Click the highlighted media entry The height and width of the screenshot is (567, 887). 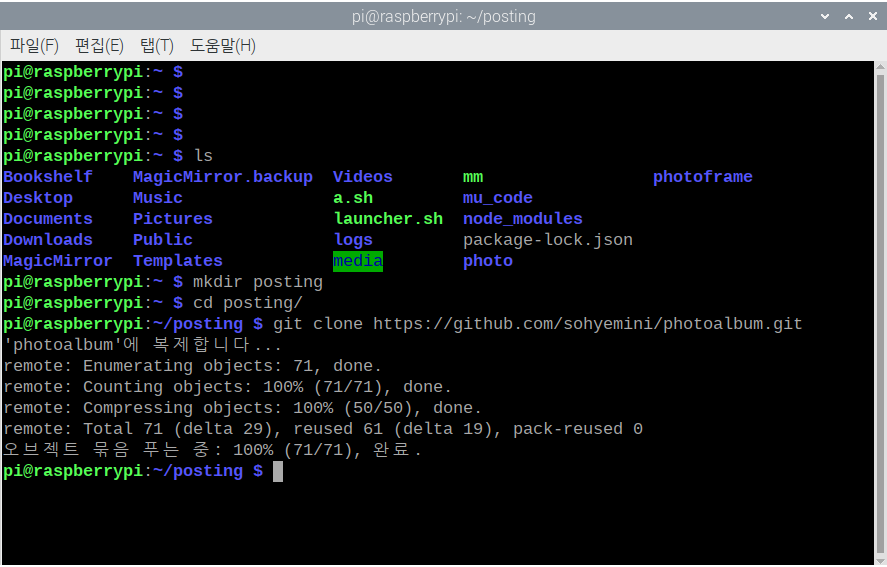[x=358, y=261]
